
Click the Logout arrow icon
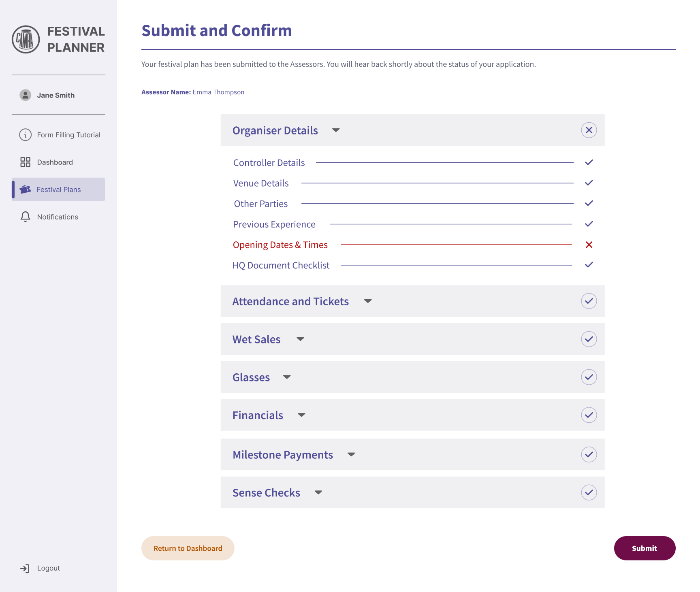25,569
